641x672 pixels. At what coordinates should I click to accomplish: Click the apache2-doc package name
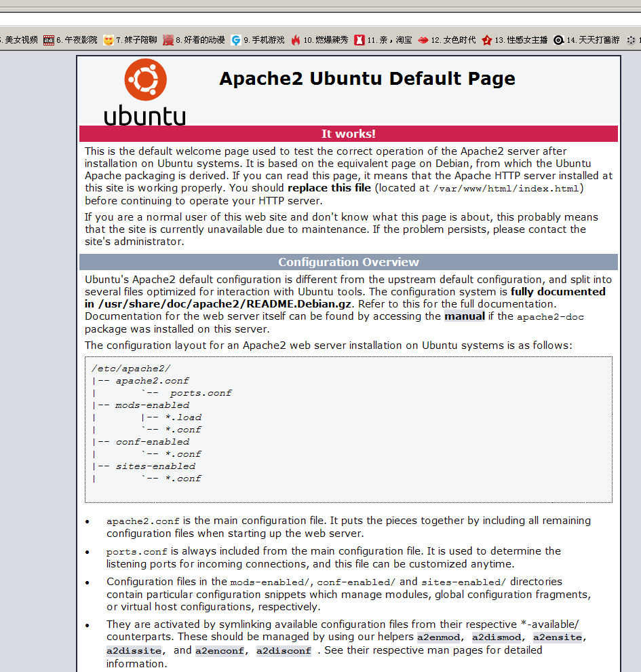click(x=550, y=317)
